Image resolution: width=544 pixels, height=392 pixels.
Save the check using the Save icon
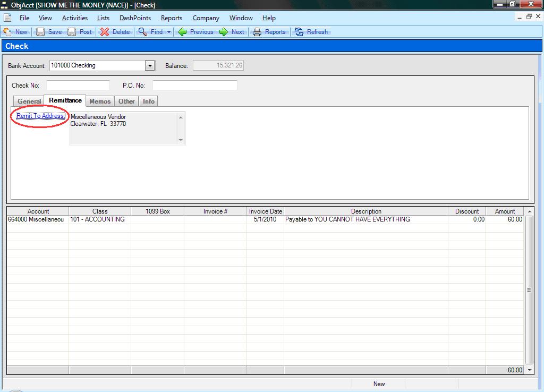(x=40, y=32)
